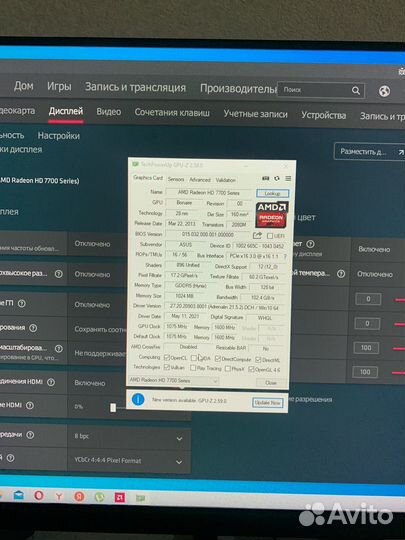405x540 pixels.
Task: Click the Lookup button in GPU-Z
Action: click(x=272, y=193)
